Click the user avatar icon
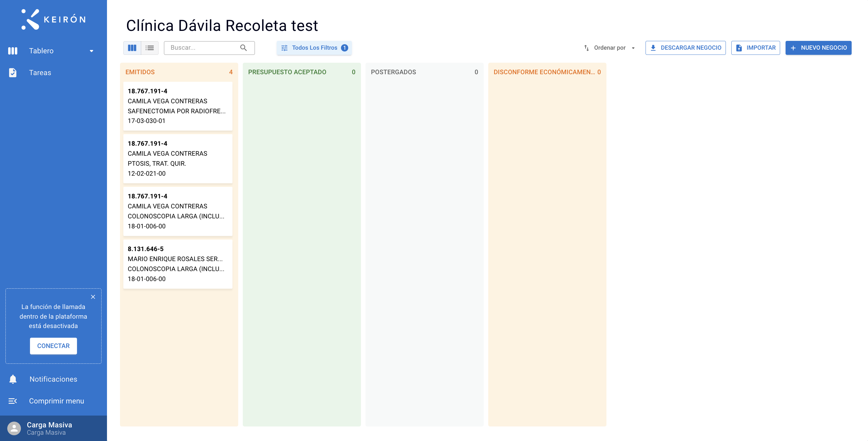868x441 pixels. [x=14, y=428]
